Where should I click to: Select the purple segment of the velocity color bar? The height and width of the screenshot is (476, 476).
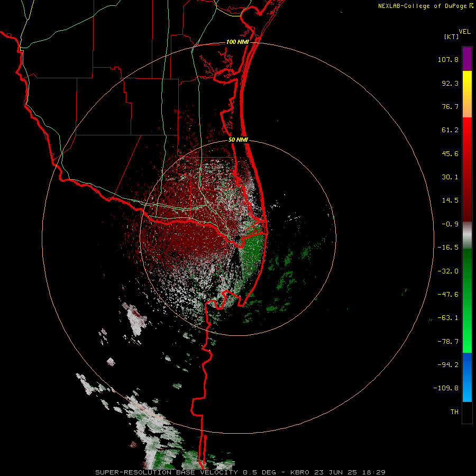coord(467,59)
